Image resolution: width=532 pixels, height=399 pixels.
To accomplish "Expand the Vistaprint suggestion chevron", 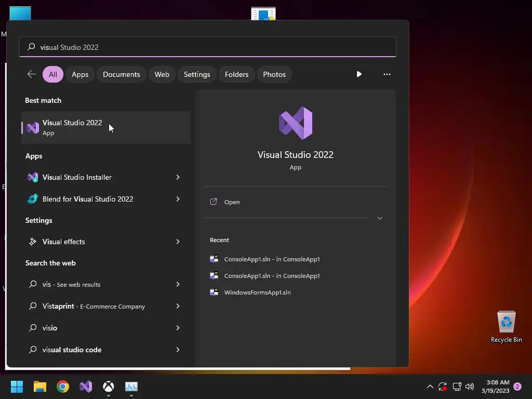I will pyautogui.click(x=178, y=306).
